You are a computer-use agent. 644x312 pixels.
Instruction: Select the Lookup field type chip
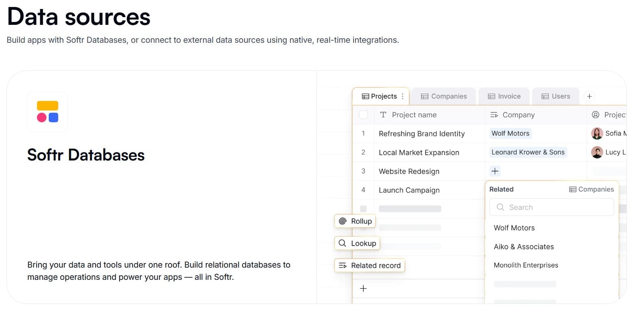(x=357, y=243)
